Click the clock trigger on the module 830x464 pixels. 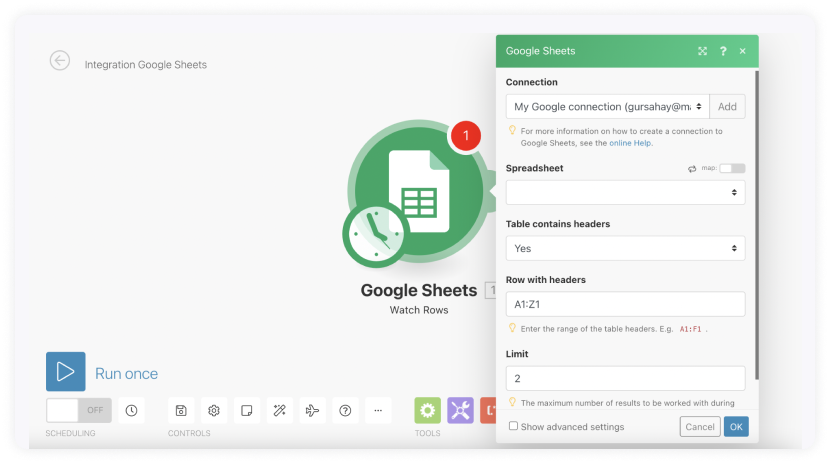coord(375,233)
